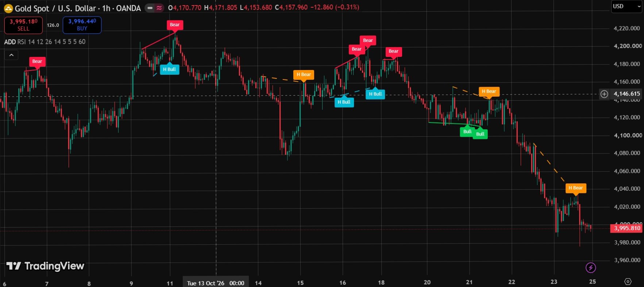The height and width of the screenshot is (287, 644).
Task: Click the 4,200.000 price scale label
Action: pyautogui.click(x=628, y=46)
